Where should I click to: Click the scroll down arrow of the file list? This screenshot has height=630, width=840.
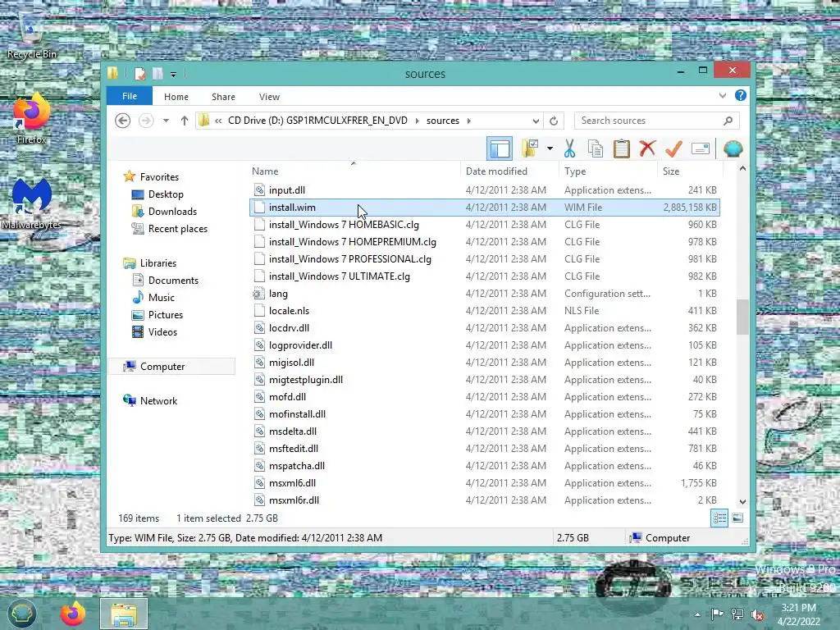(x=742, y=501)
